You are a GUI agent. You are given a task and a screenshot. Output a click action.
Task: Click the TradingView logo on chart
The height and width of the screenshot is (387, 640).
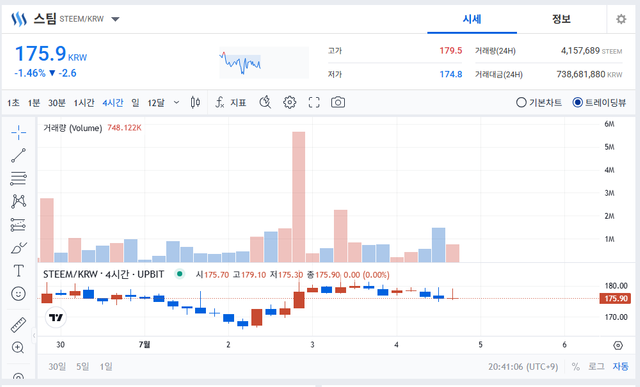[x=56, y=317]
